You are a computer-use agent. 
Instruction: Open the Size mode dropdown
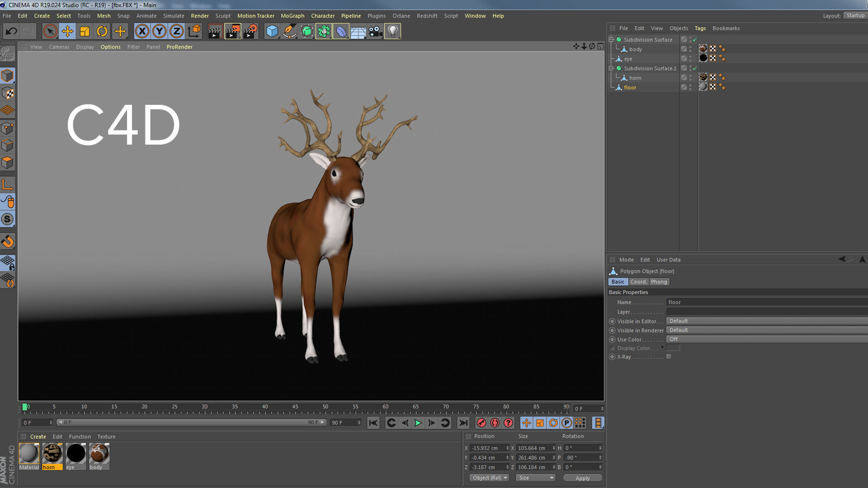click(536, 478)
